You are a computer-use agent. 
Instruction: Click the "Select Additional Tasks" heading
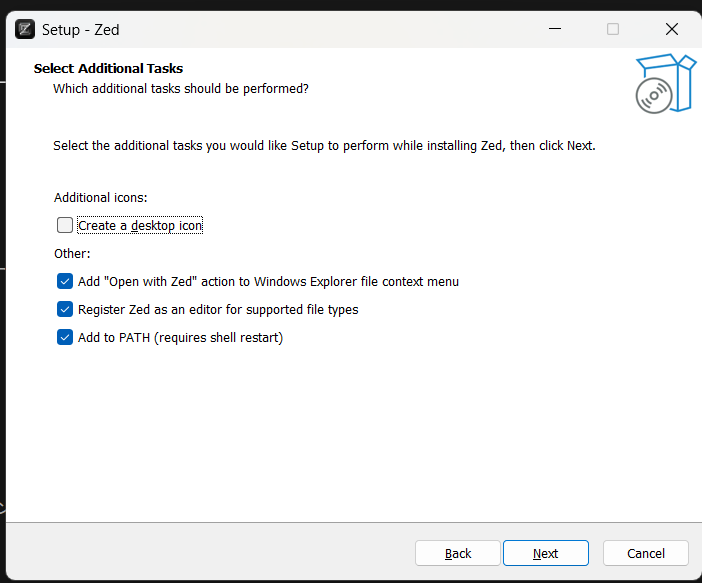pos(108,69)
